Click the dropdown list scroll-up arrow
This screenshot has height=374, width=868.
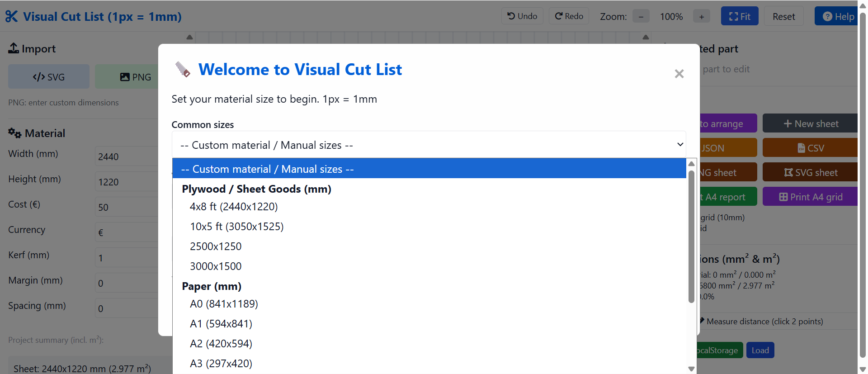691,164
